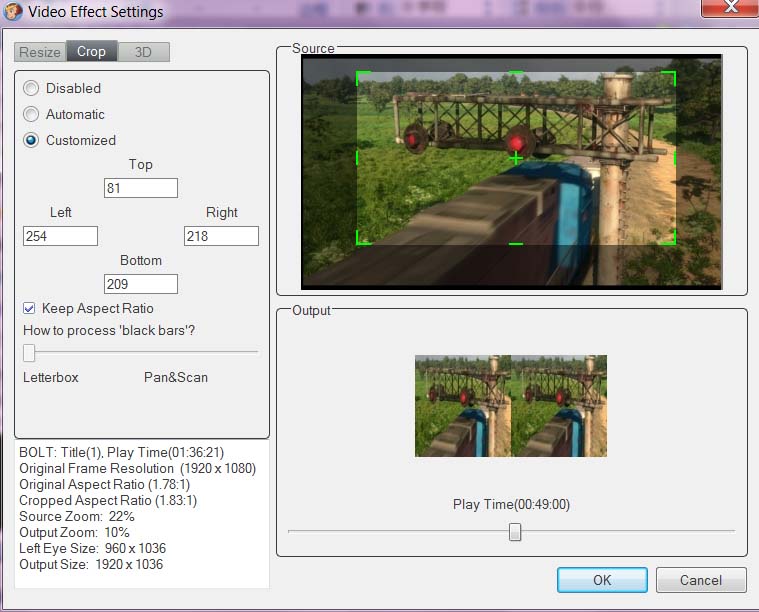
Task: Click the Letterbox label
Action: coord(51,377)
